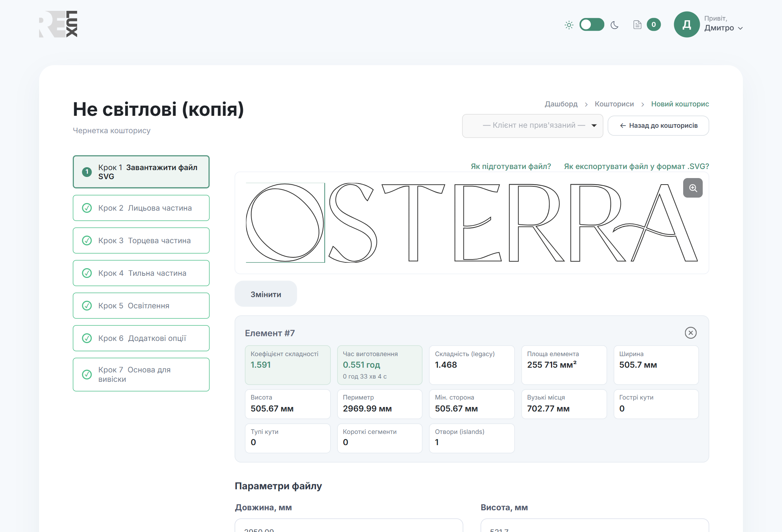Select Крок 1 Завантажити файл SVG step
The height and width of the screenshot is (532, 782).
(141, 172)
